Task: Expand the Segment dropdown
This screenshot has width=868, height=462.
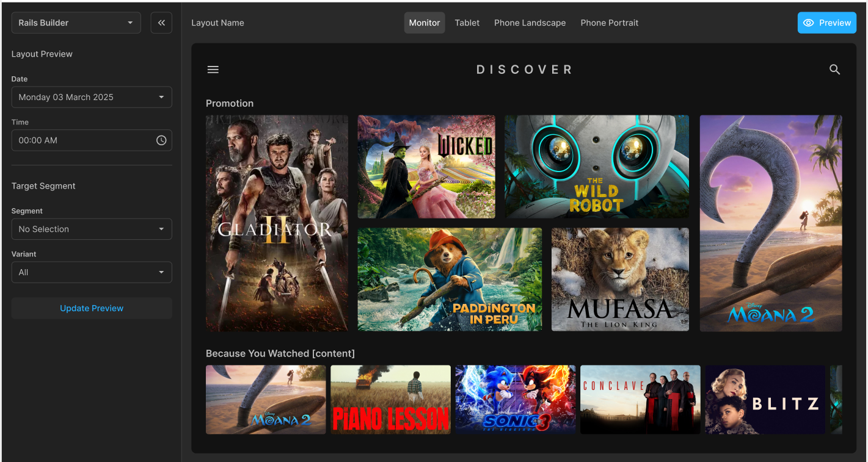Action: [92, 229]
